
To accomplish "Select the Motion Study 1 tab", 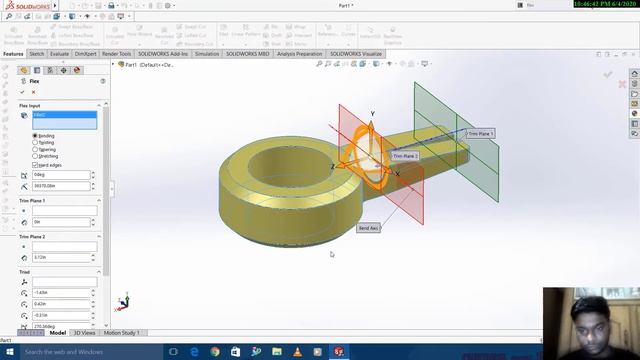I will tap(122, 333).
